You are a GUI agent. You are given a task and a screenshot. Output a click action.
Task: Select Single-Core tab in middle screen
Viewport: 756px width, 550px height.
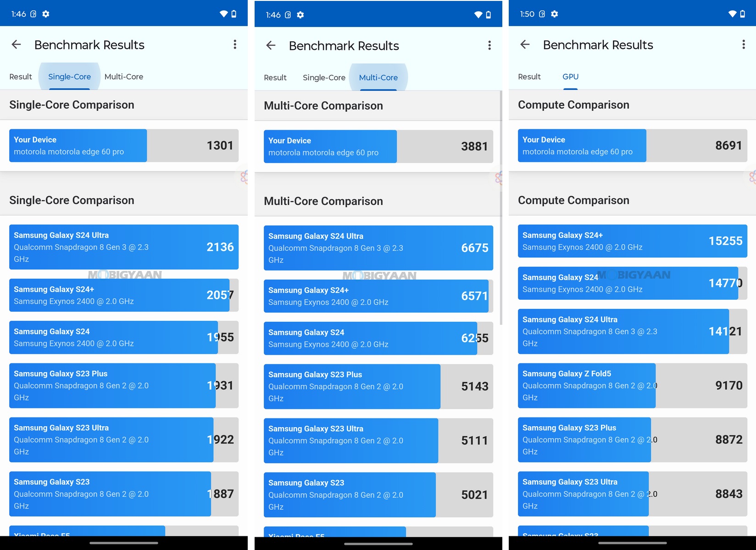pyautogui.click(x=324, y=77)
